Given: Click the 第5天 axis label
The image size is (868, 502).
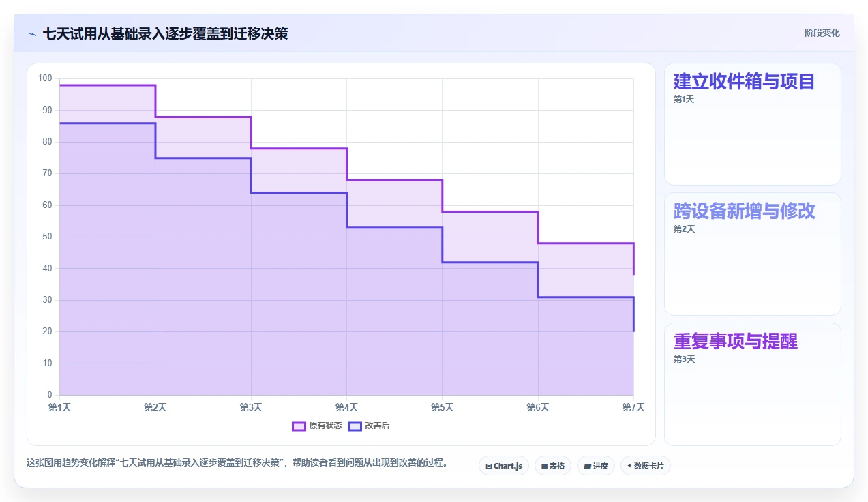Looking at the screenshot, I should coord(442,407).
